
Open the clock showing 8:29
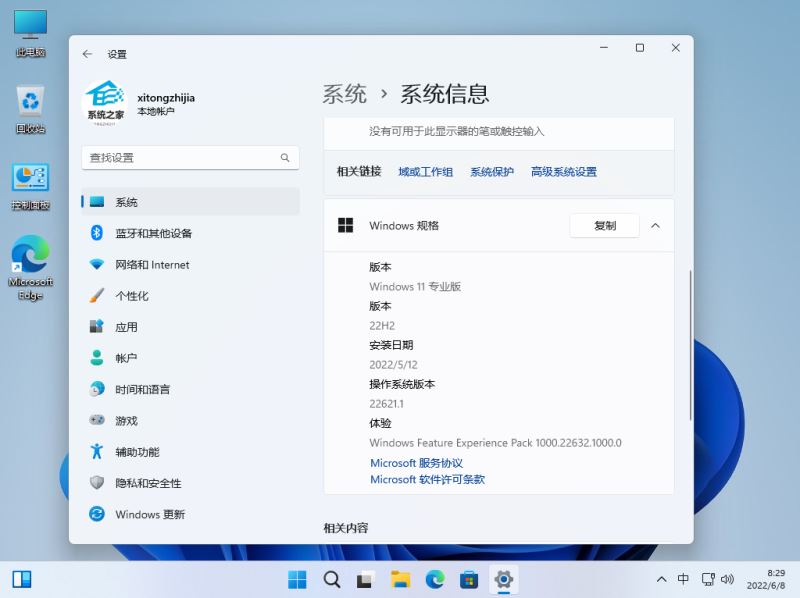766,579
